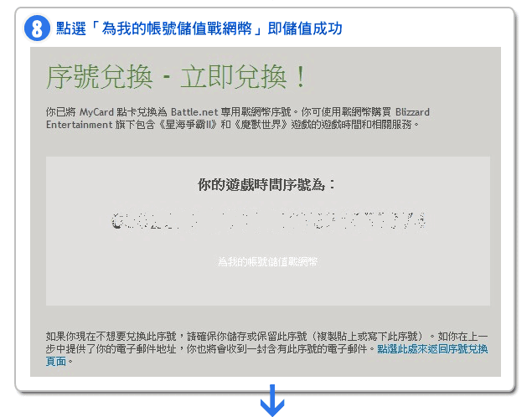Click the step title 點選「為我的帳號儲值戰網幣」即儲值成功
Image resolution: width=532 pixels, height=417 pixels.
(x=199, y=28)
